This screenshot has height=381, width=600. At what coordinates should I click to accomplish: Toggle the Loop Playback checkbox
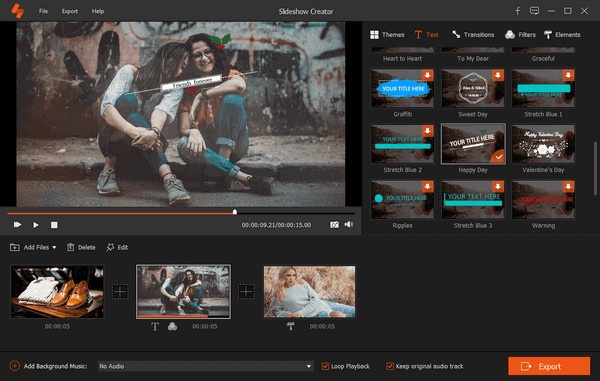pos(325,366)
